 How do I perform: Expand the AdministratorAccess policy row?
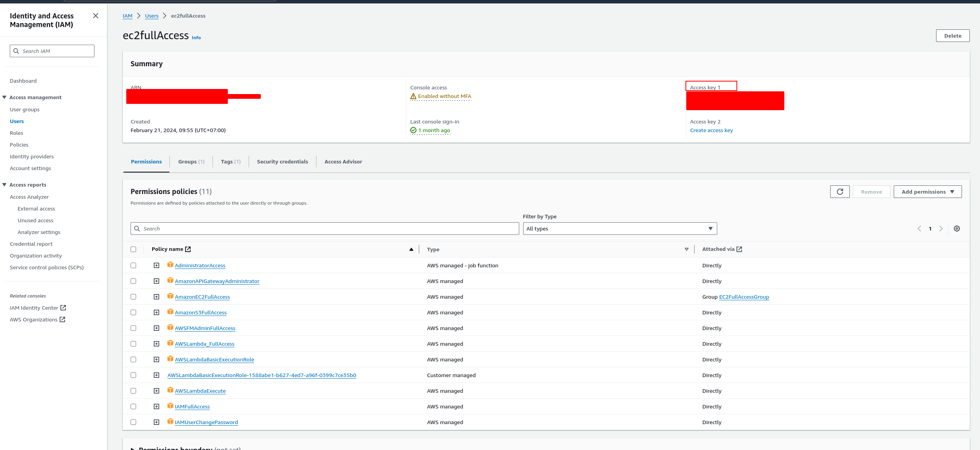tap(156, 265)
